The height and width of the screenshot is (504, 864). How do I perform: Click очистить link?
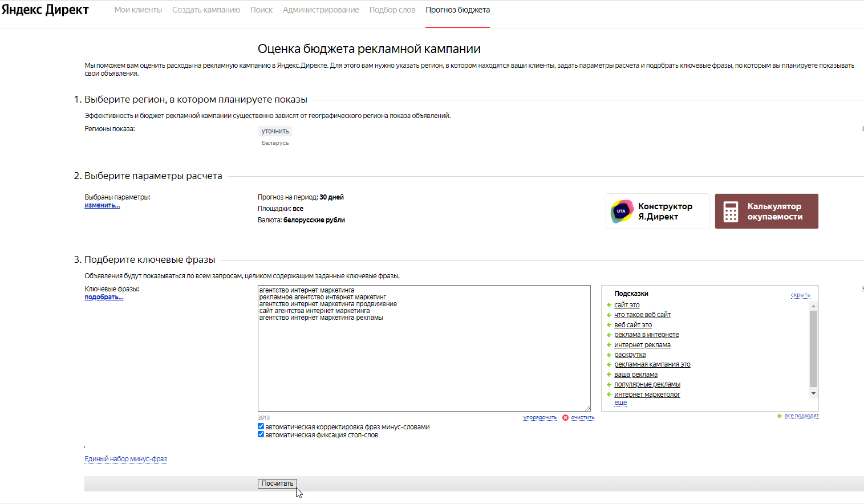tap(582, 417)
